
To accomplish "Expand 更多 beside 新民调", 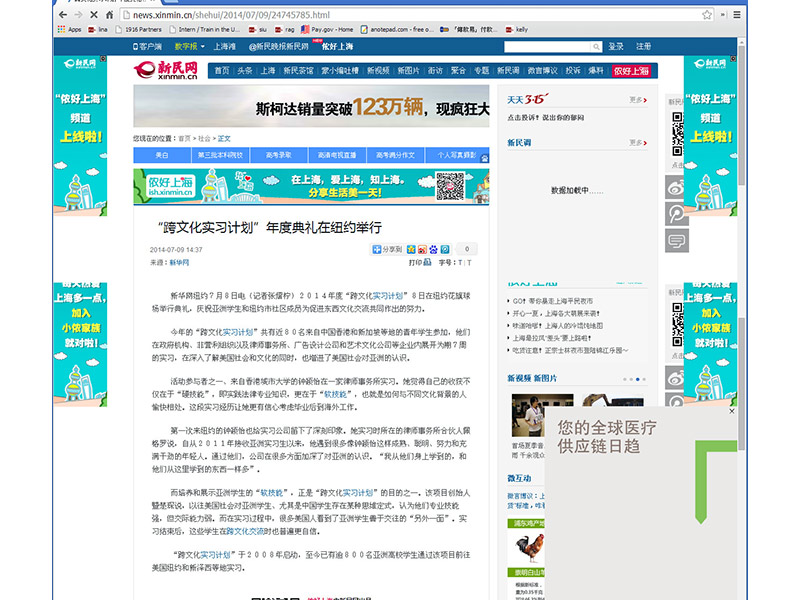I will 638,143.
